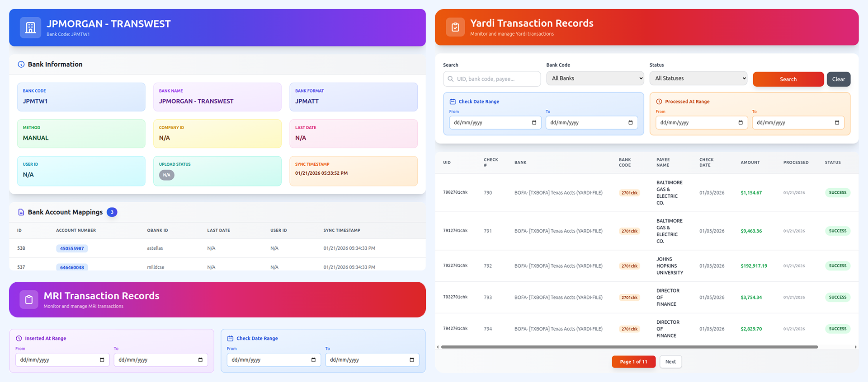Screen dimensions: 868x382
Task: Click the BANK FORMAT JPMATT card
Action: point(354,97)
